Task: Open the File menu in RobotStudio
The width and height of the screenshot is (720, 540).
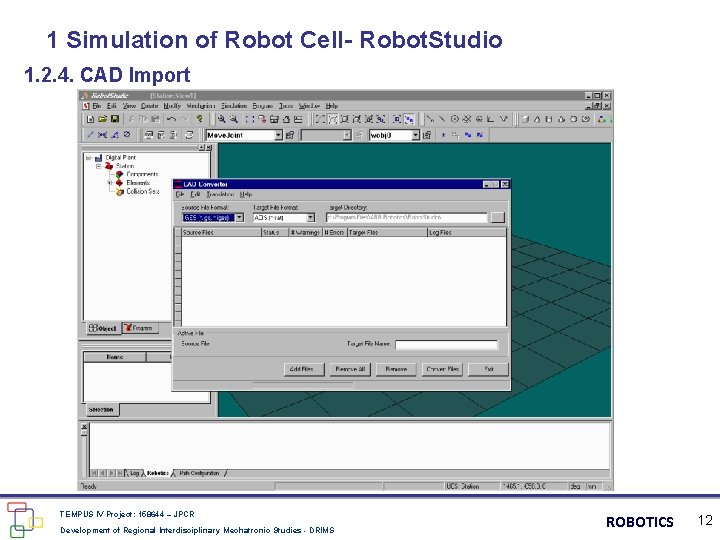Action: 96,106
